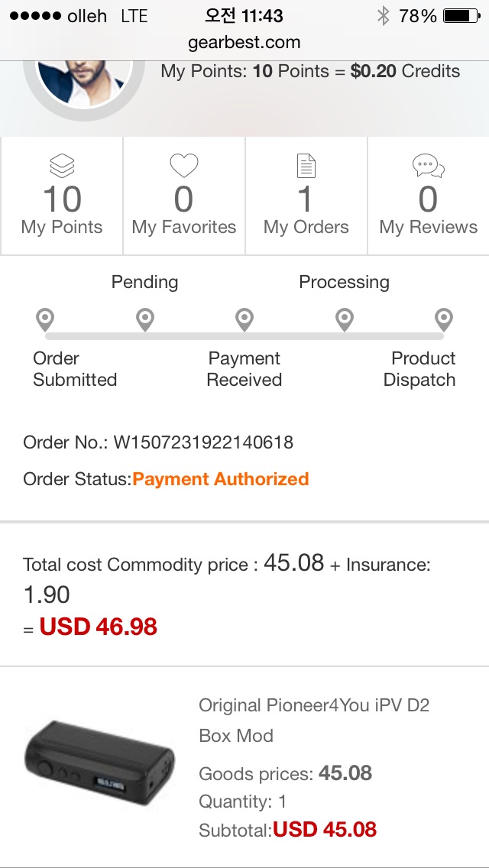Screen dimensions: 489x868
Task: Tap the My Orders document icon
Action: click(306, 166)
